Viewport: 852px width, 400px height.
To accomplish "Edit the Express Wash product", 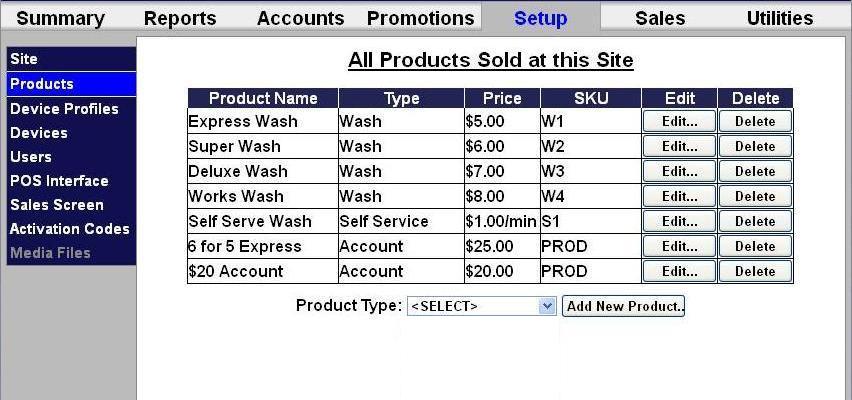I will [680, 121].
